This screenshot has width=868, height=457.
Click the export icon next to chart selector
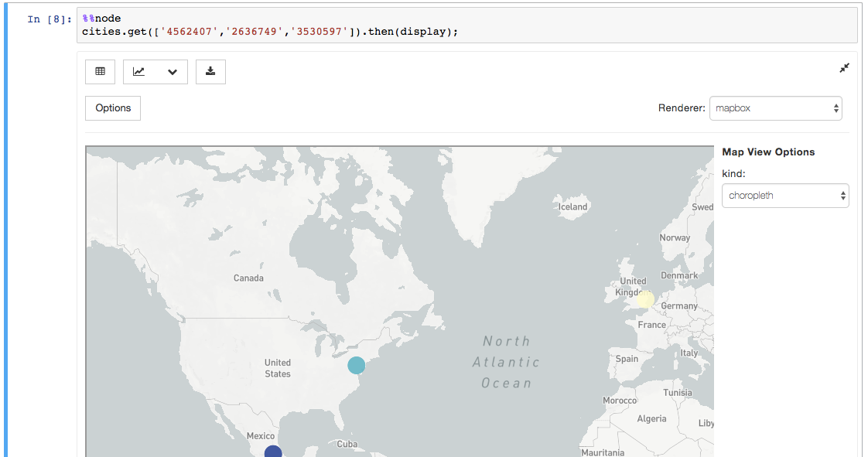[210, 71]
